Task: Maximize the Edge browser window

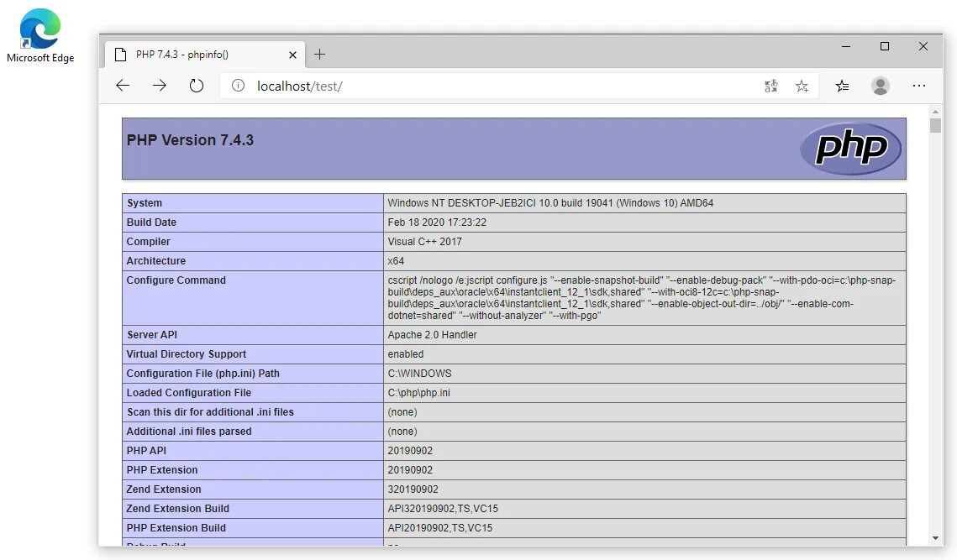Action: (885, 46)
